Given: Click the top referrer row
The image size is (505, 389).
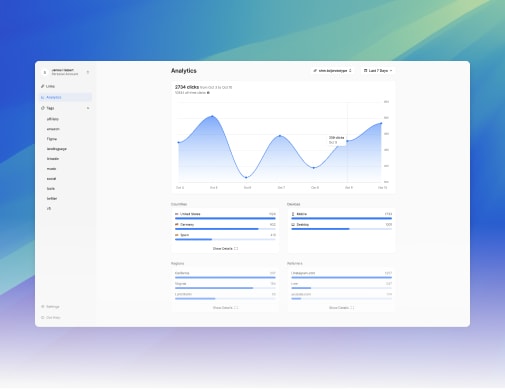Looking at the screenshot, I should [x=342, y=275].
